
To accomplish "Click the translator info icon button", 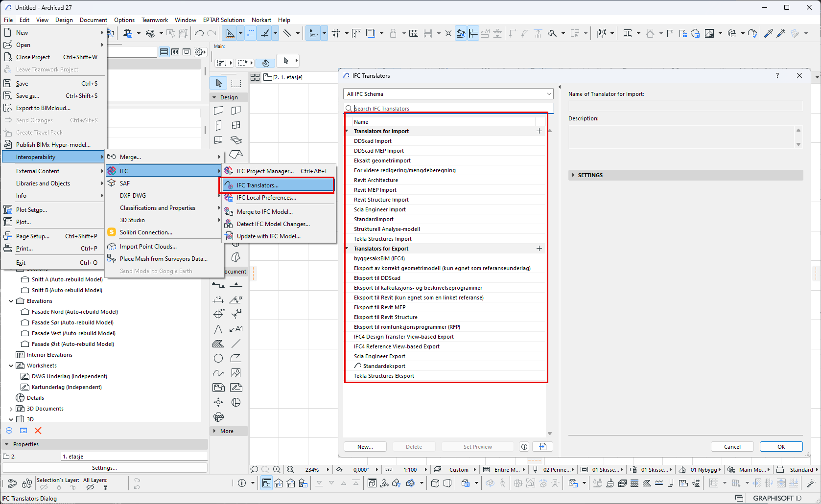I will tap(524, 447).
